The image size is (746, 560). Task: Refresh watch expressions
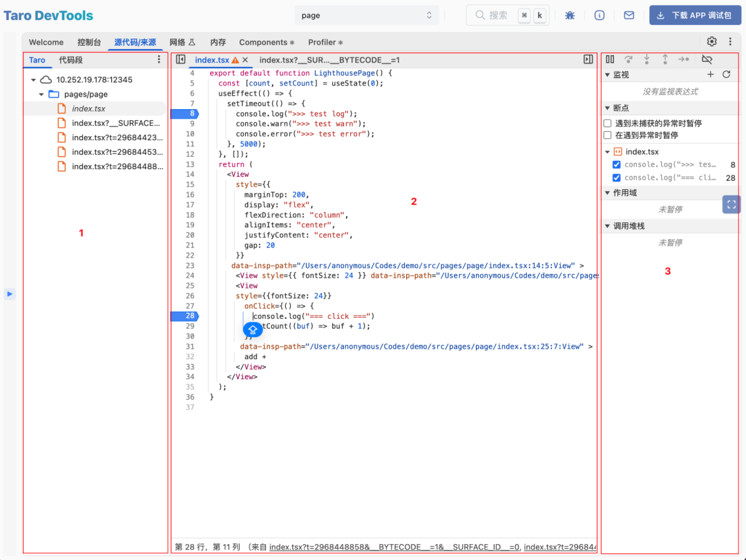coord(727,74)
